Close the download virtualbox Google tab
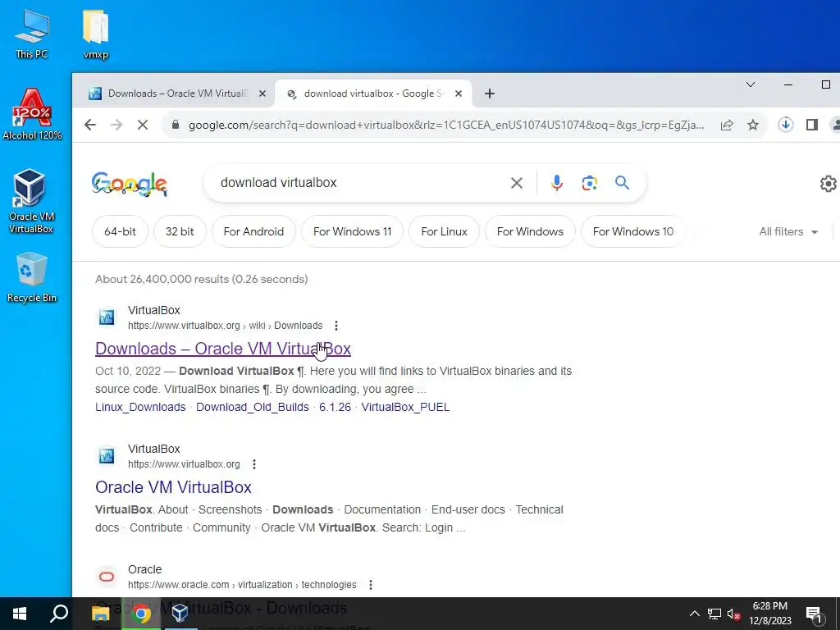The image size is (840, 630). click(x=458, y=94)
